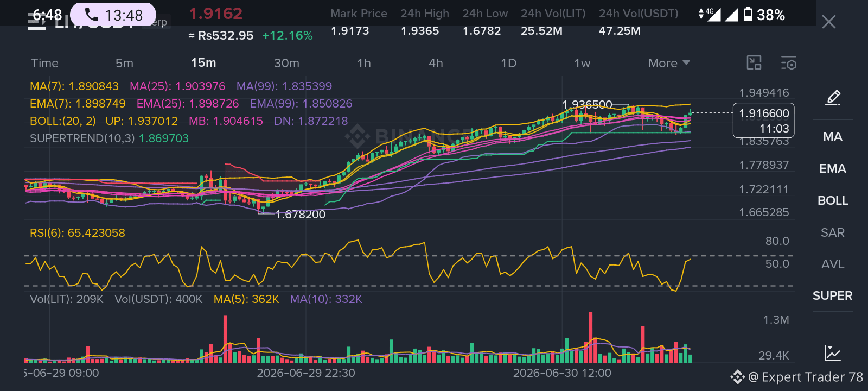Viewport: 868px width, 391px height.
Task: Tap the MA(25): 1.903976 legend
Action: pyautogui.click(x=177, y=86)
